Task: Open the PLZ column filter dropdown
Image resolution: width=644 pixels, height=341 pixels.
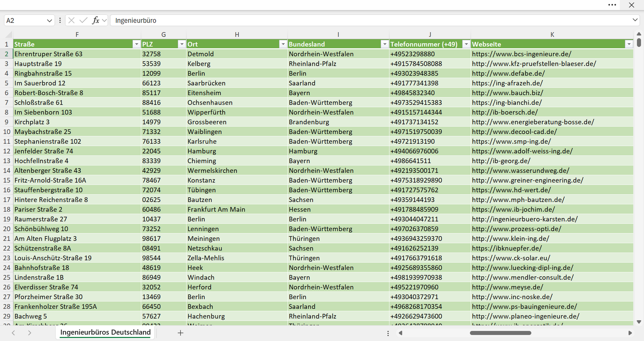Action: pyautogui.click(x=182, y=44)
